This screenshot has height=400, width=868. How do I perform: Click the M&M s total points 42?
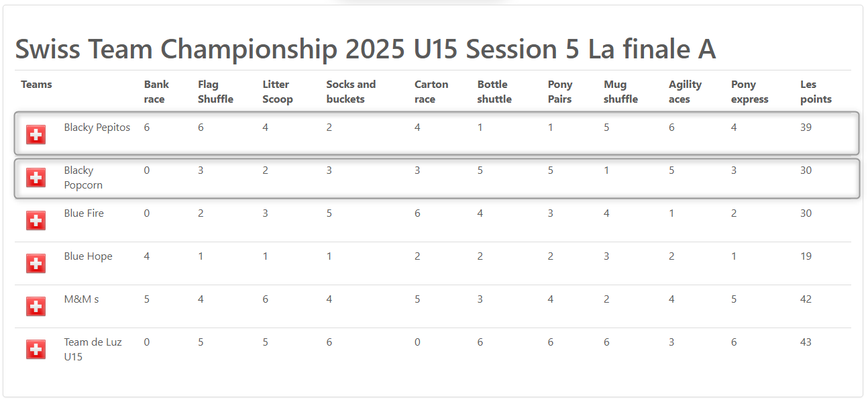pos(806,299)
